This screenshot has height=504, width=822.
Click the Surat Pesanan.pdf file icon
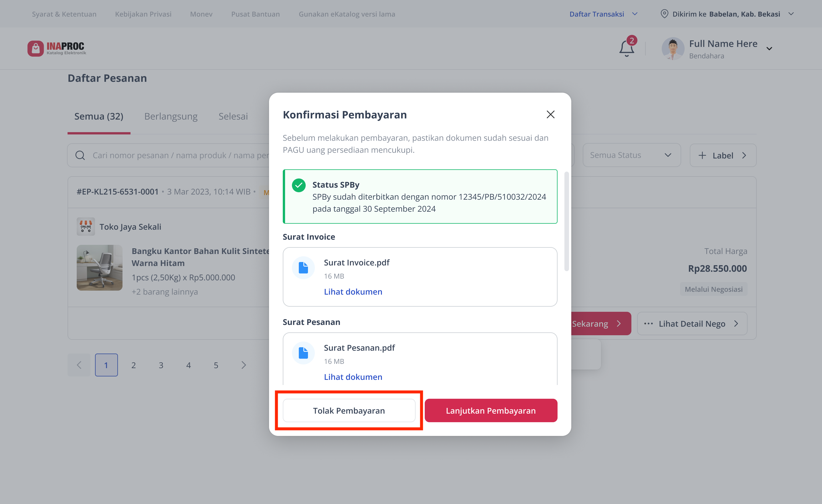[303, 353]
